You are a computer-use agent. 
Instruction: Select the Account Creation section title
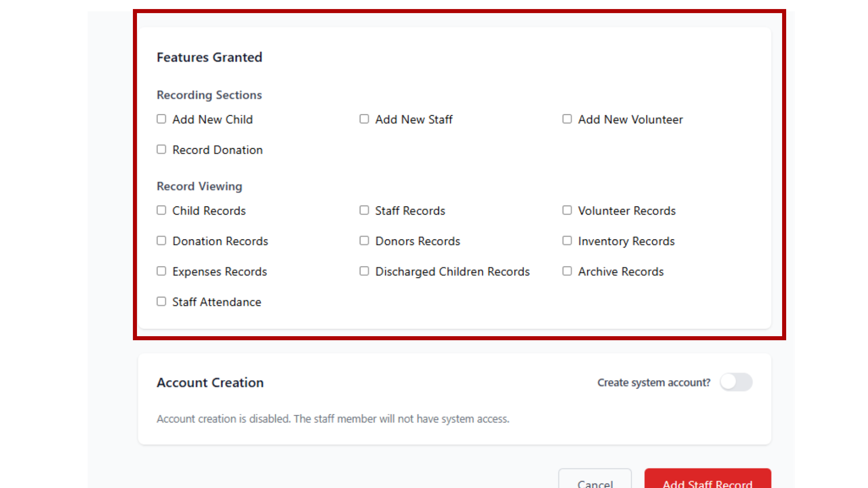point(210,382)
